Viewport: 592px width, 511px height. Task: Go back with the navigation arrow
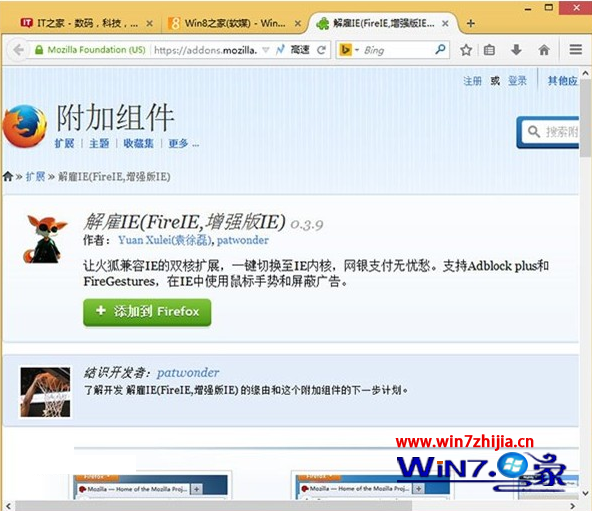point(18,50)
